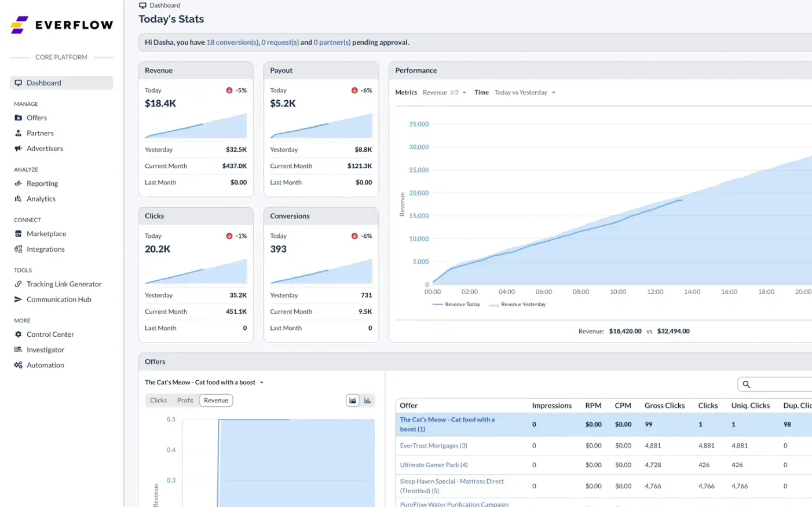Screen dimensions: 812x507
Task: Open Ultimate Gamer Pack (4) offer
Action: click(x=434, y=465)
